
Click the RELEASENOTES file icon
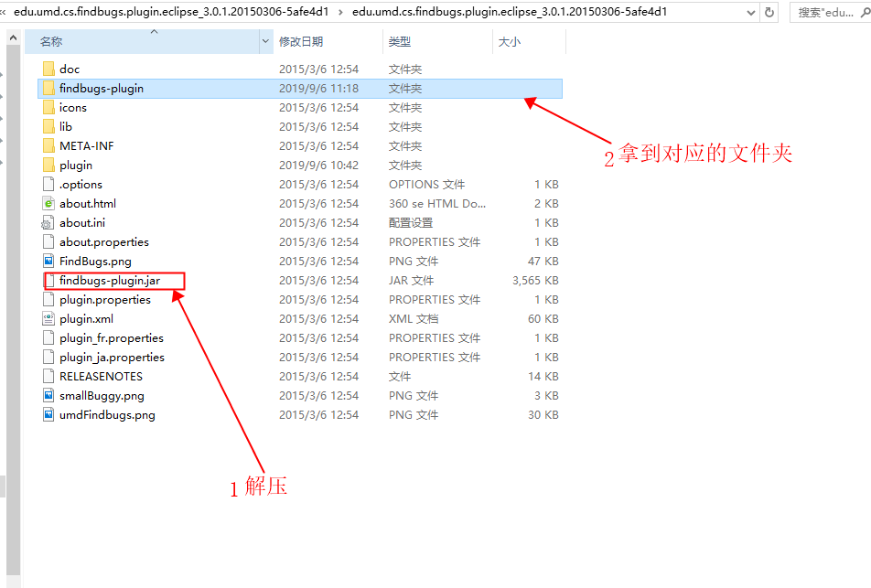48,377
